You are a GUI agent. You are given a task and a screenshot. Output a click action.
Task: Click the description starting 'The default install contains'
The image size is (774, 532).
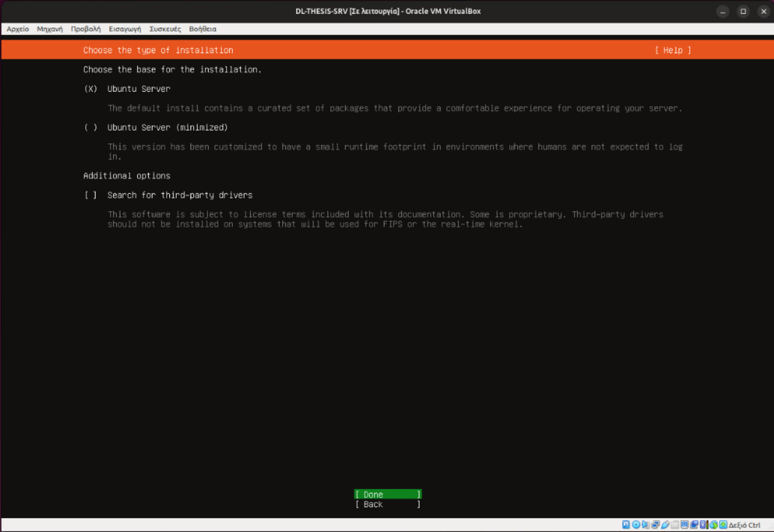coord(395,108)
